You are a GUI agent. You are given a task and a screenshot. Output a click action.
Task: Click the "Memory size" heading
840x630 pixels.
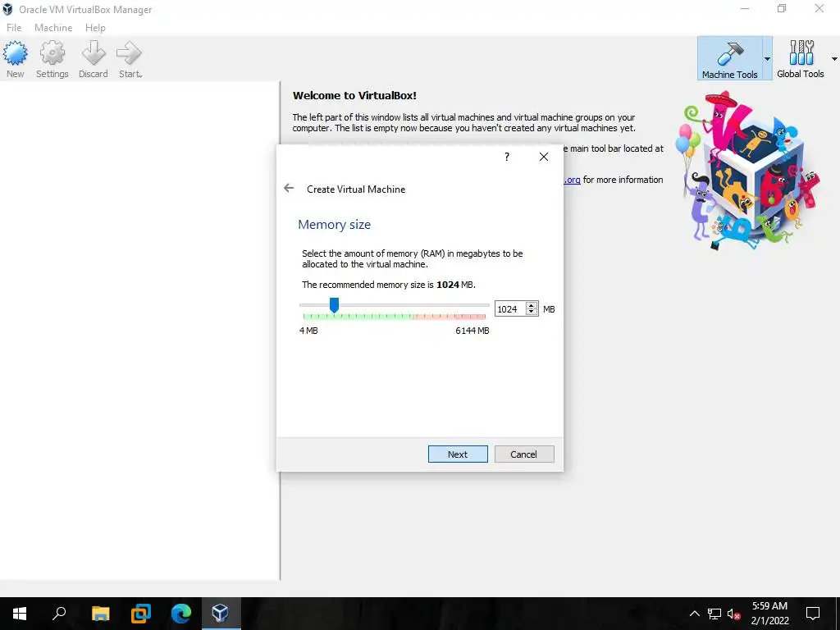click(x=335, y=225)
